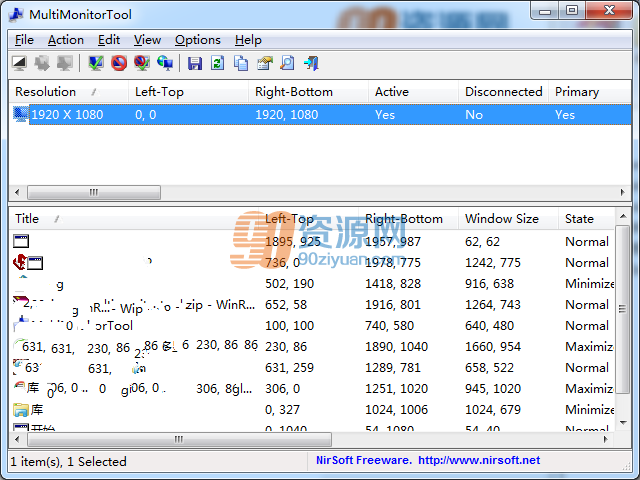Viewport: 640px width, 480px height.
Task: Click the green Refresh toolbar icon
Action: (x=218, y=63)
